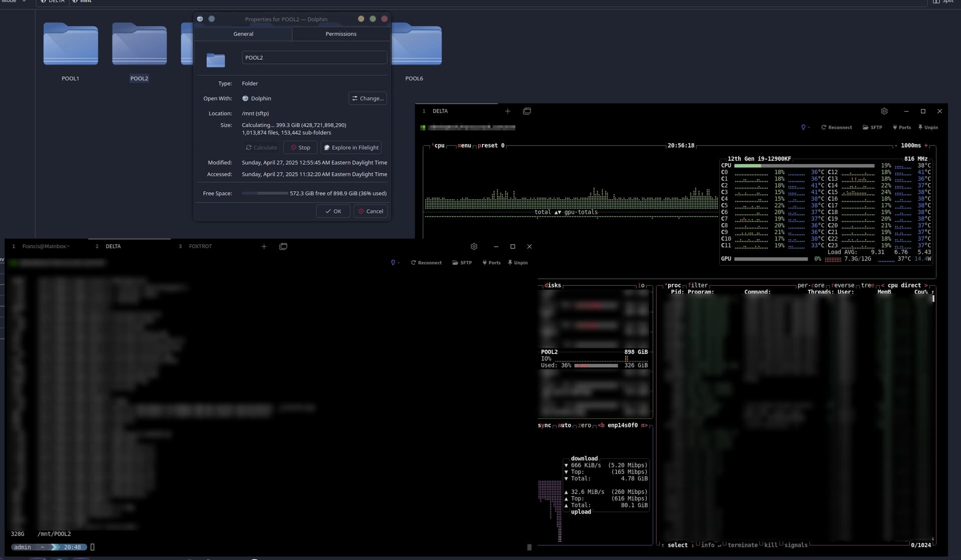Add a new tab in upper DELTA terminal
The height and width of the screenshot is (560, 961).
[x=508, y=111]
